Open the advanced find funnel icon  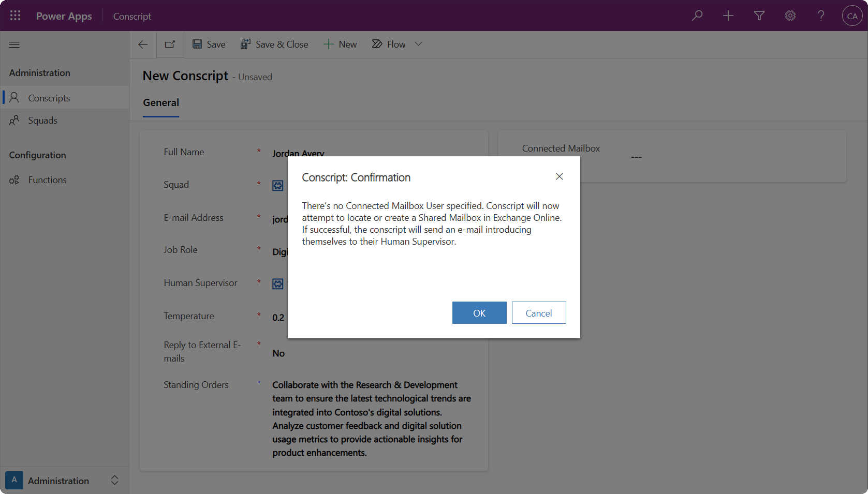tap(759, 16)
